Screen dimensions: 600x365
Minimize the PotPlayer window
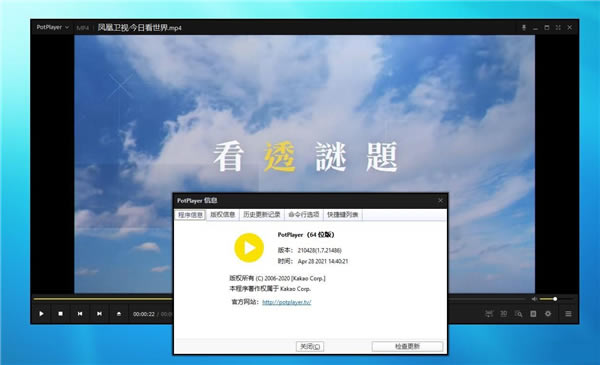(535, 28)
